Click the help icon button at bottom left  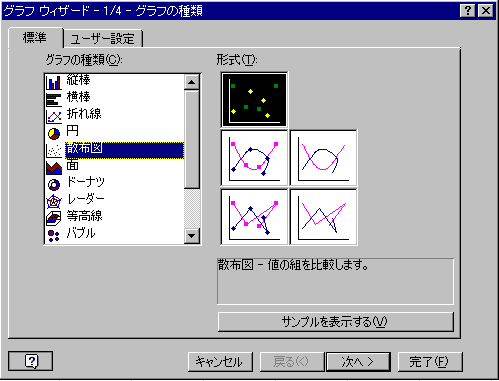click(31, 361)
